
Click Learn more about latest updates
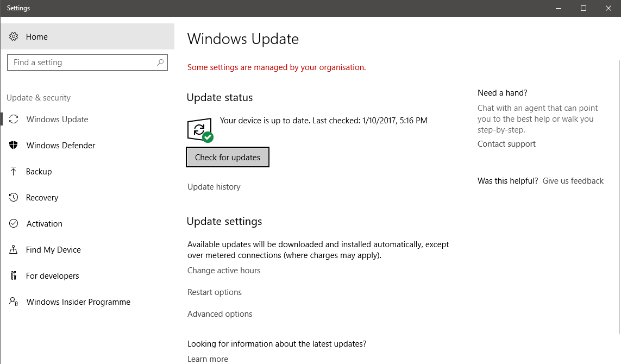coord(208,359)
